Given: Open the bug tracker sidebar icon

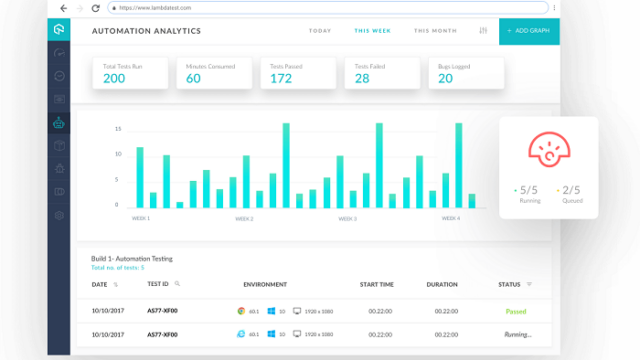Looking at the screenshot, I should coord(59,168).
